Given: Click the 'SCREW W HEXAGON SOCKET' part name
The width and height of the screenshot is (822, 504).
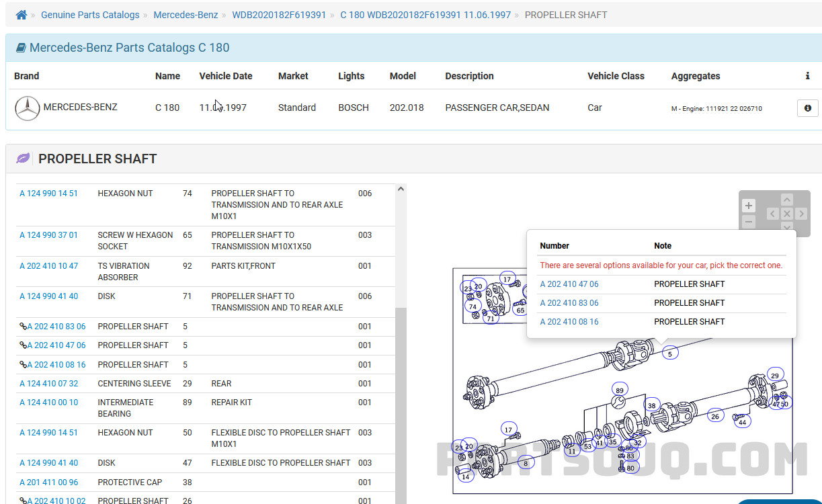Looking at the screenshot, I should [135, 241].
